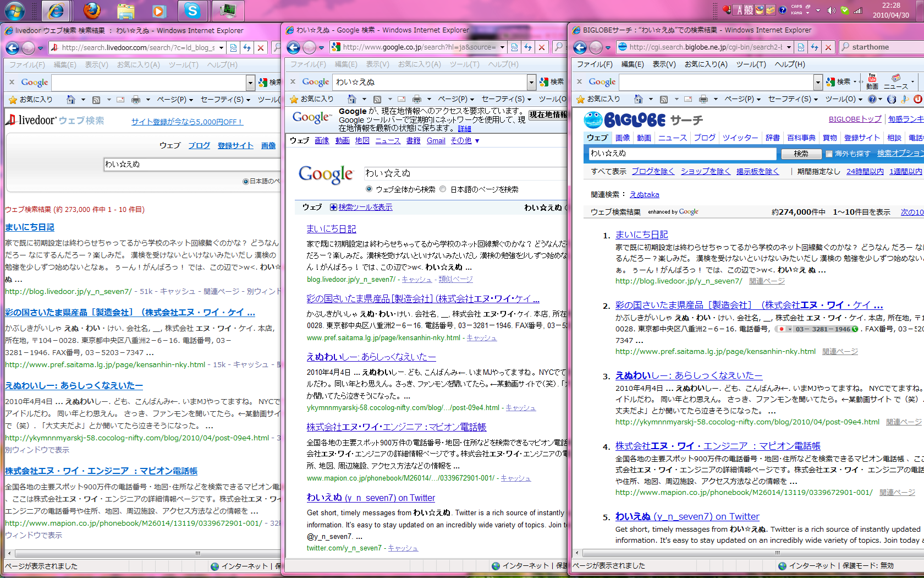Viewport: 924px width, 578px height.
Task: Click livedoor page search field わい☆えぬ
Action: tap(192, 164)
